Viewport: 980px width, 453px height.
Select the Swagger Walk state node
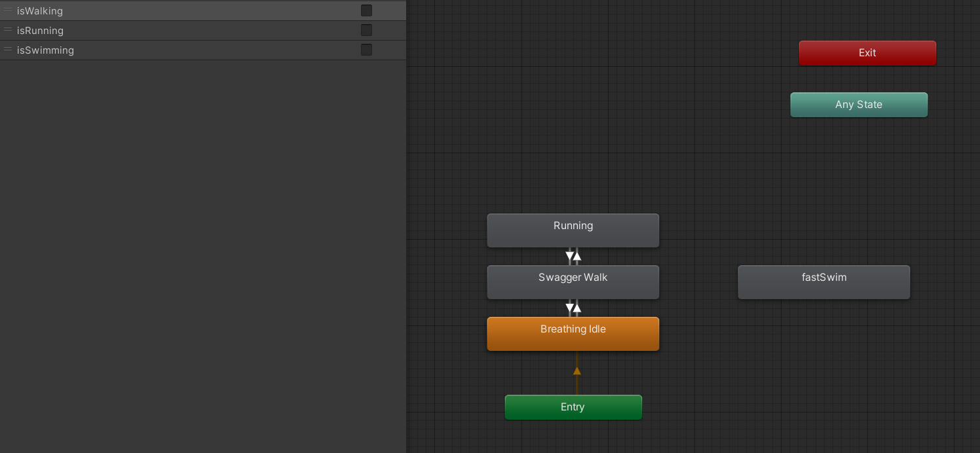pos(573,281)
